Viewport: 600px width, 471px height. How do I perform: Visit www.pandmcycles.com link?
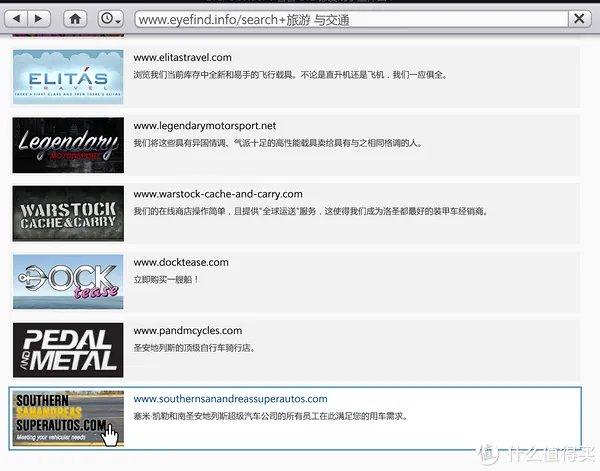188,331
